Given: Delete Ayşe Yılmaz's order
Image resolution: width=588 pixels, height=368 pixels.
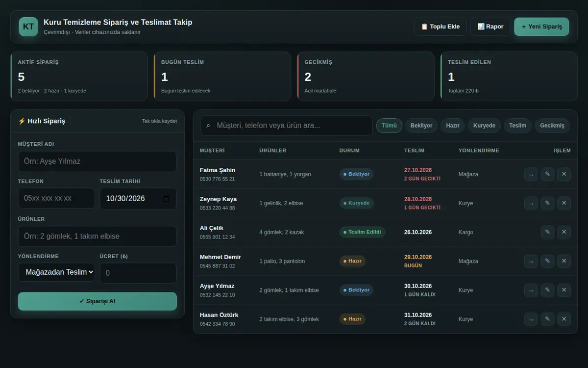Looking at the screenshot, I should coord(564,290).
